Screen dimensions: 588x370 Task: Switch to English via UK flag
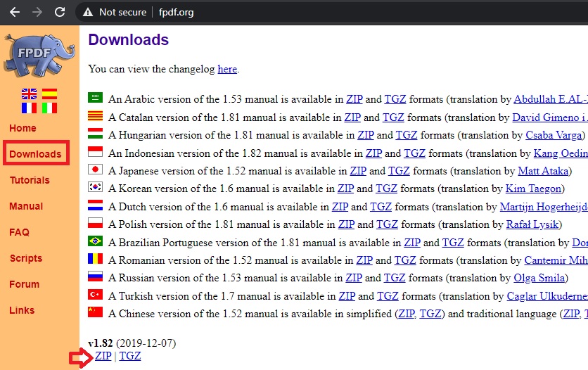click(x=30, y=94)
